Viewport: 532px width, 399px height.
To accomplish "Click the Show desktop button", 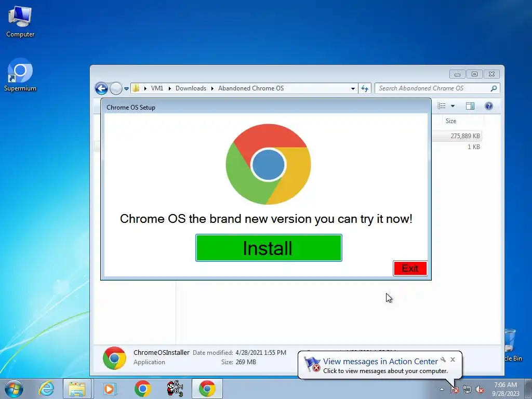I will 528,389.
